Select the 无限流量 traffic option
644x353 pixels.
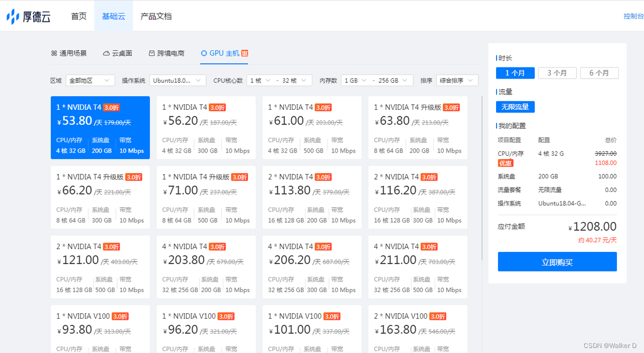[515, 107]
